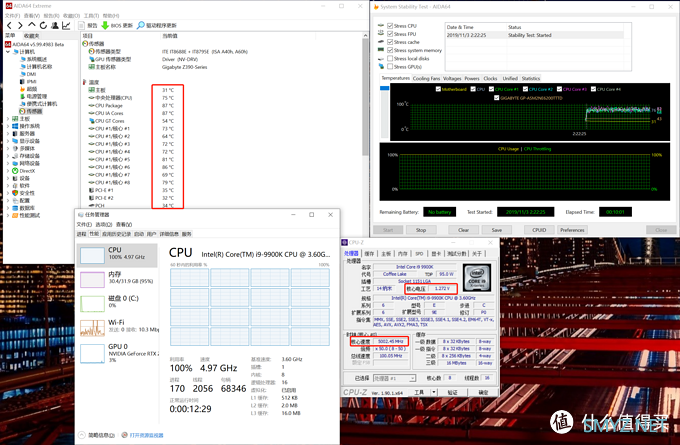
Task: Expand DirectX node in AIDA64 tree
Action: coord(8,171)
